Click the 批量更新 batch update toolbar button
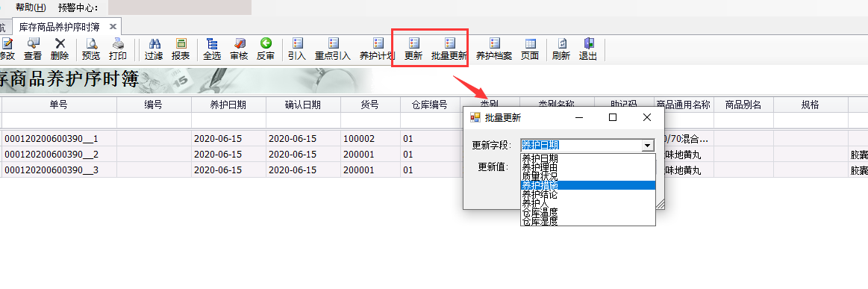This screenshot has height=289, width=868. [449, 49]
